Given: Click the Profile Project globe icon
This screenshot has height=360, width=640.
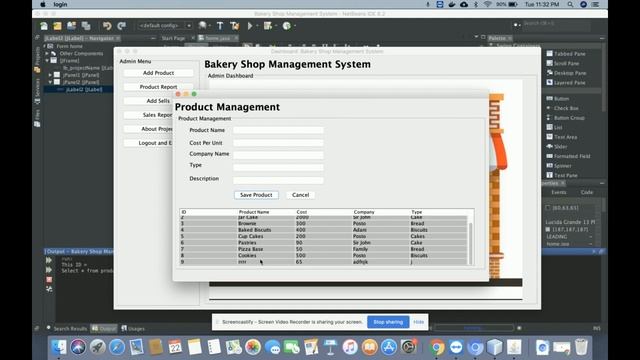Looking at the screenshot, I should [287, 26].
